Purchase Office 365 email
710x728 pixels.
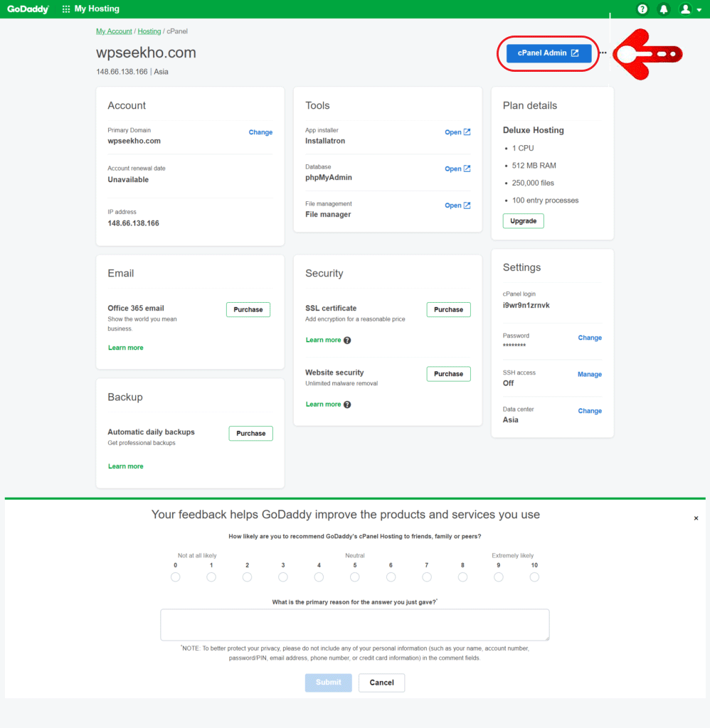248,310
